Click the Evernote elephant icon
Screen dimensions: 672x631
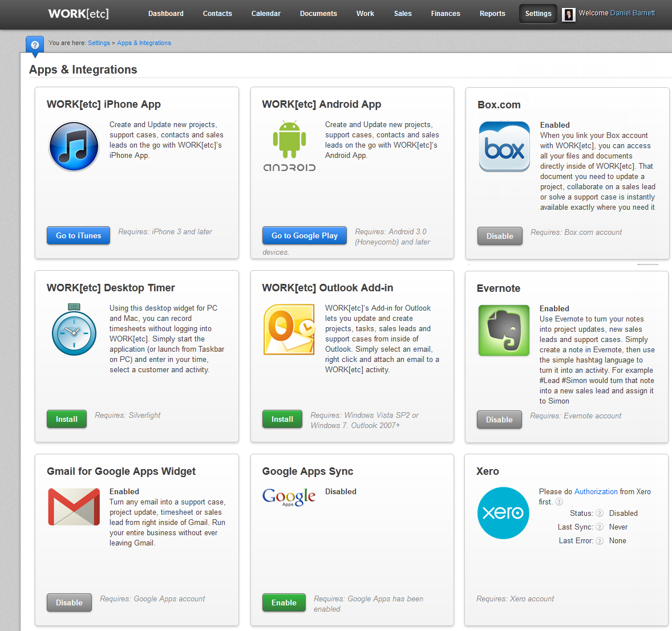point(504,331)
